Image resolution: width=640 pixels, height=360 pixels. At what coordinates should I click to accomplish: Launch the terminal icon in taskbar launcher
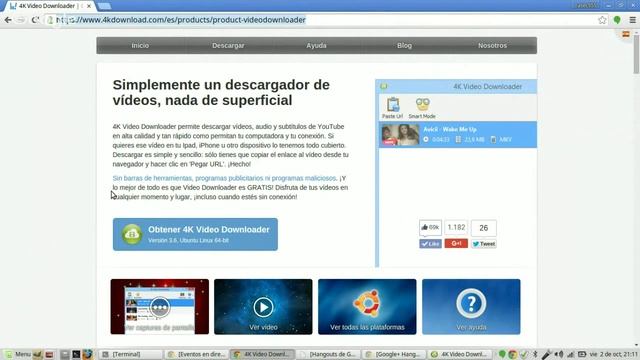click(x=76, y=354)
